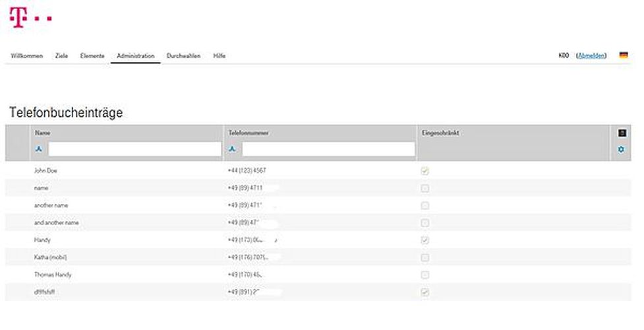
Task: Click phone number +44 (123) 4567
Action: (247, 170)
